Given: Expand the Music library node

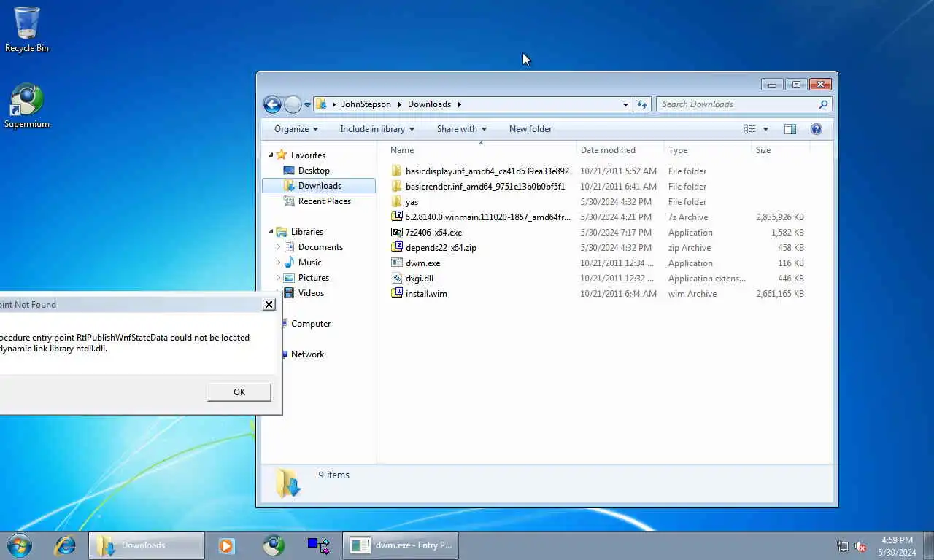Looking at the screenshot, I should pos(278,262).
